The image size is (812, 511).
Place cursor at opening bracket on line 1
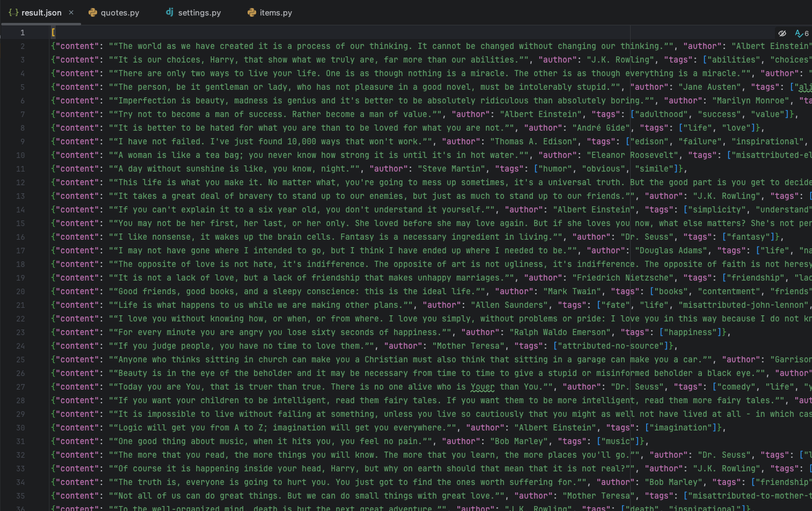click(x=54, y=33)
